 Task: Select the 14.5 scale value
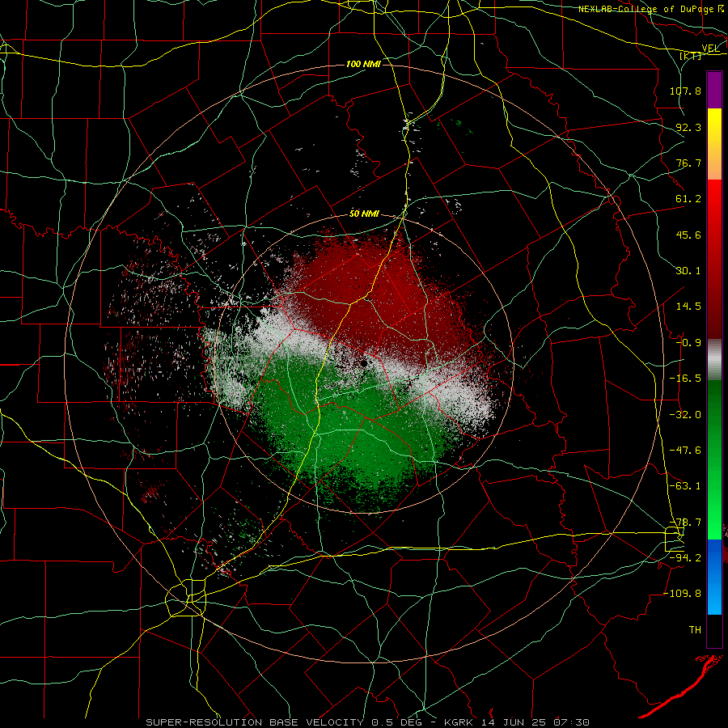pyautogui.click(x=688, y=307)
